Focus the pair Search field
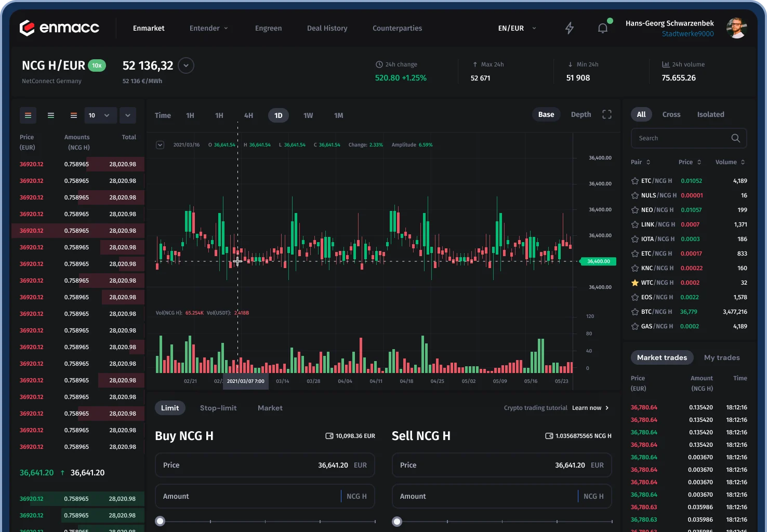767x532 pixels. (689, 138)
